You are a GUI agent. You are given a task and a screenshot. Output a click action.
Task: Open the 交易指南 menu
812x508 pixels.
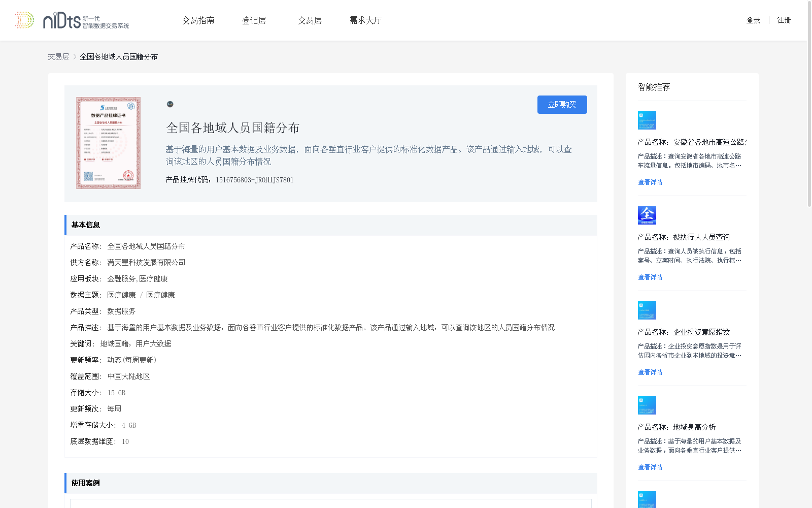tap(198, 20)
